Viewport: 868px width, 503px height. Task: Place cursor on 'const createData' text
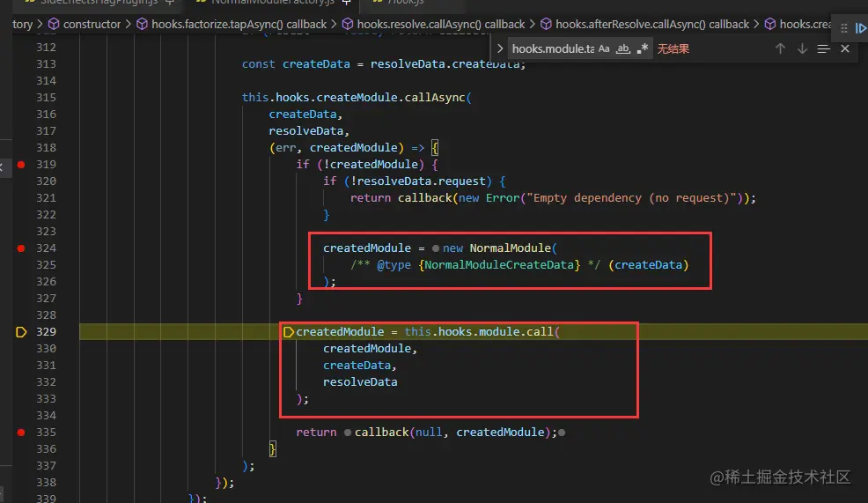pos(296,64)
